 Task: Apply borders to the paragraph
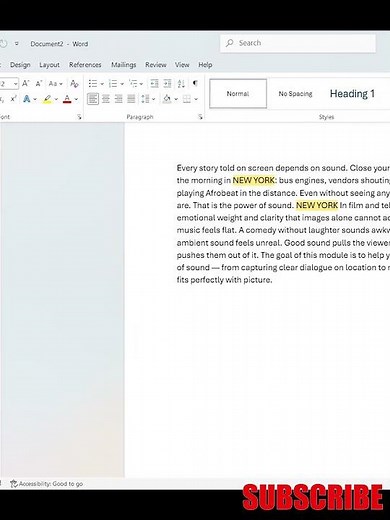coord(187,99)
